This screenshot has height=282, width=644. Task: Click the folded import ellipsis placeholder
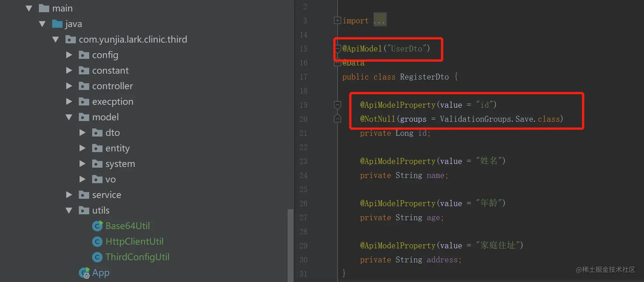coord(380,19)
